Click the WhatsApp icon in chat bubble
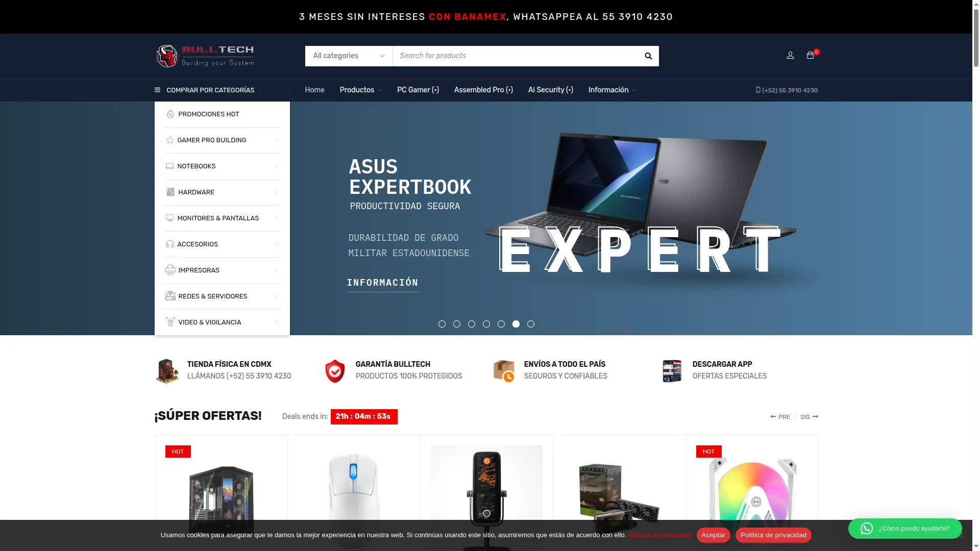This screenshot has height=551, width=980. [x=867, y=529]
